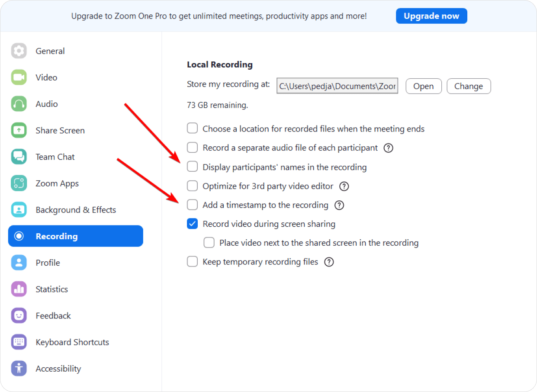Click the Audio headphones icon
The height and width of the screenshot is (392, 537).
click(x=19, y=104)
